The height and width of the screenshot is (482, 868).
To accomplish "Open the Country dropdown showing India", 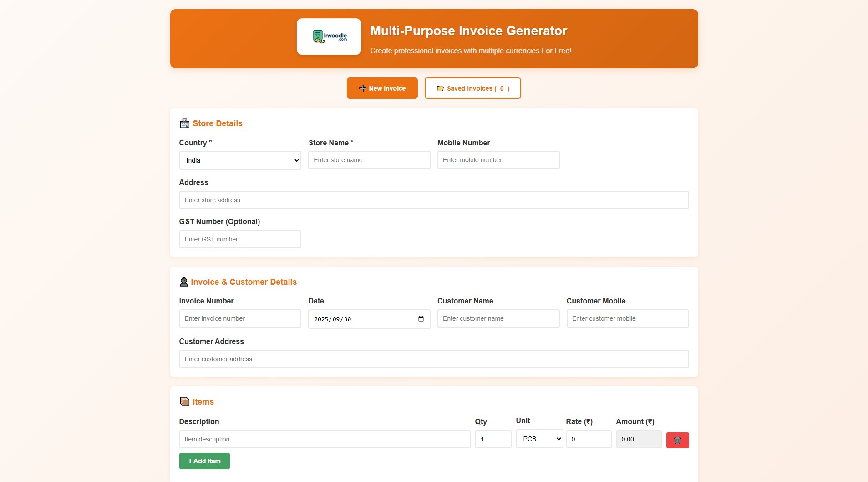I will pyautogui.click(x=240, y=160).
